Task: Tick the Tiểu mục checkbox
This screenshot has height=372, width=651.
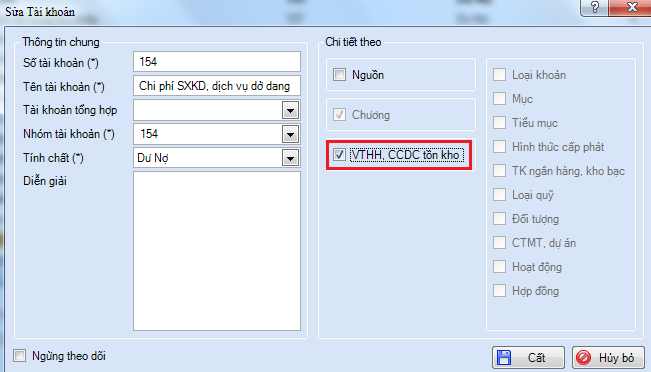Action: click(x=499, y=123)
